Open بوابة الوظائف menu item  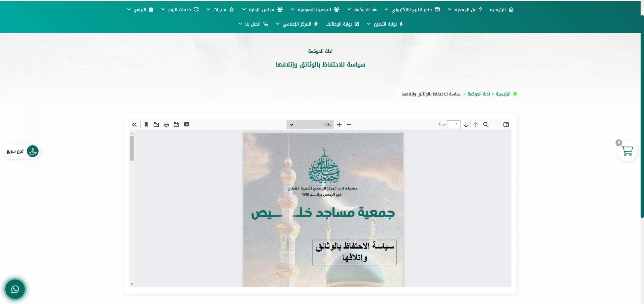click(342, 24)
